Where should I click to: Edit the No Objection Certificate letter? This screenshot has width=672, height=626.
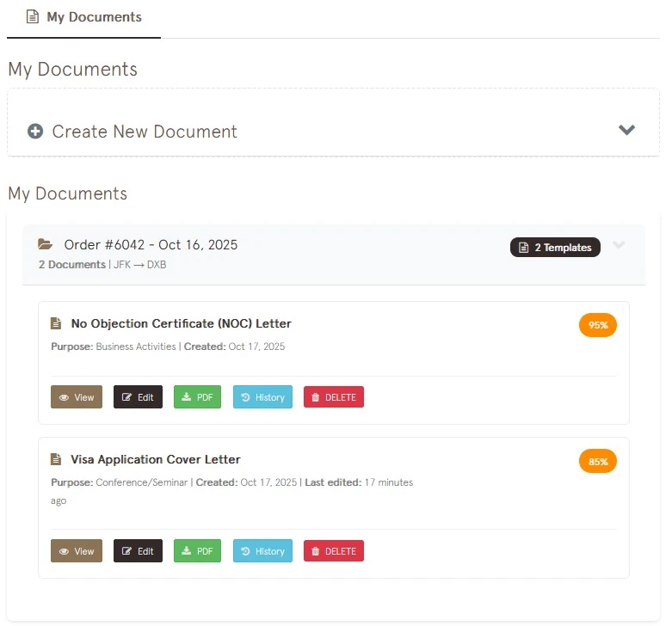pyautogui.click(x=138, y=397)
